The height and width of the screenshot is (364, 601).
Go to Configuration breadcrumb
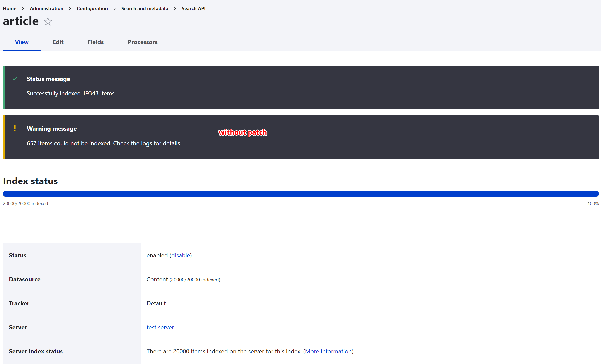click(x=92, y=8)
